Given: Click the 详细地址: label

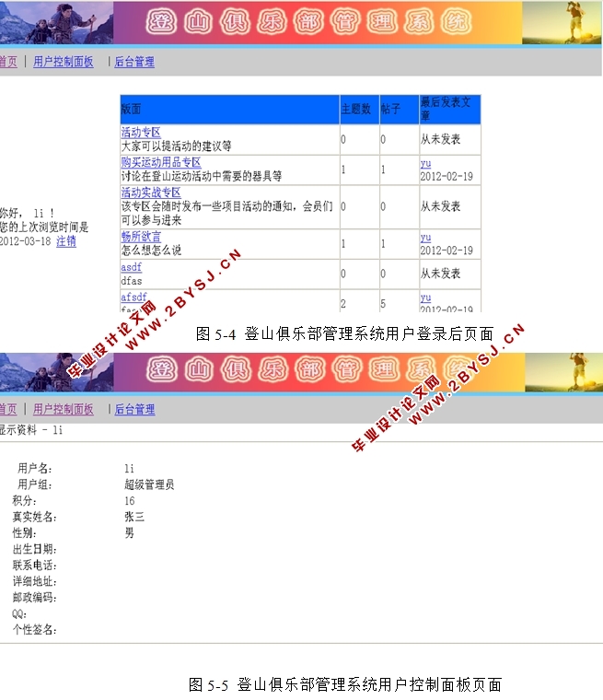Looking at the screenshot, I should [x=34, y=581].
